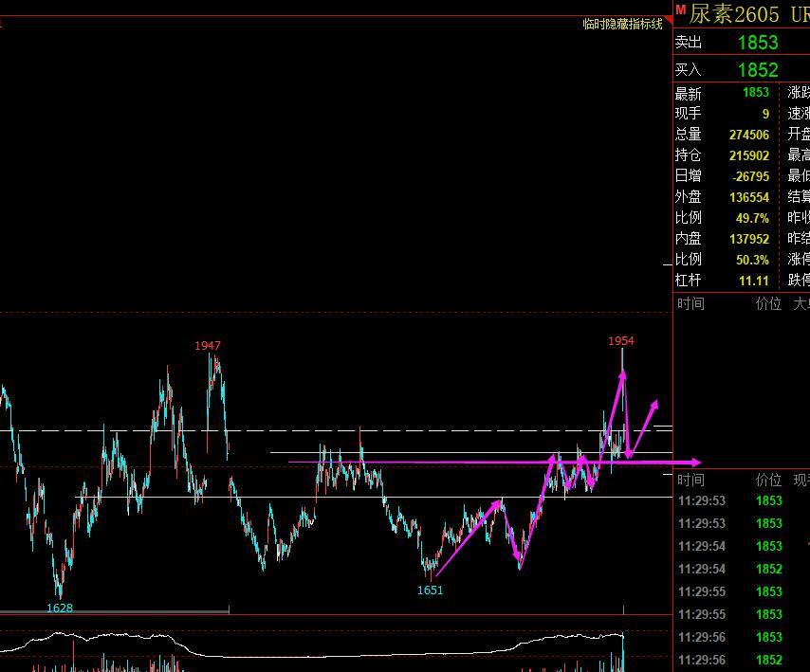Select the 内盘 value 137952
Screen dimensions: 810x672
[x=749, y=239]
